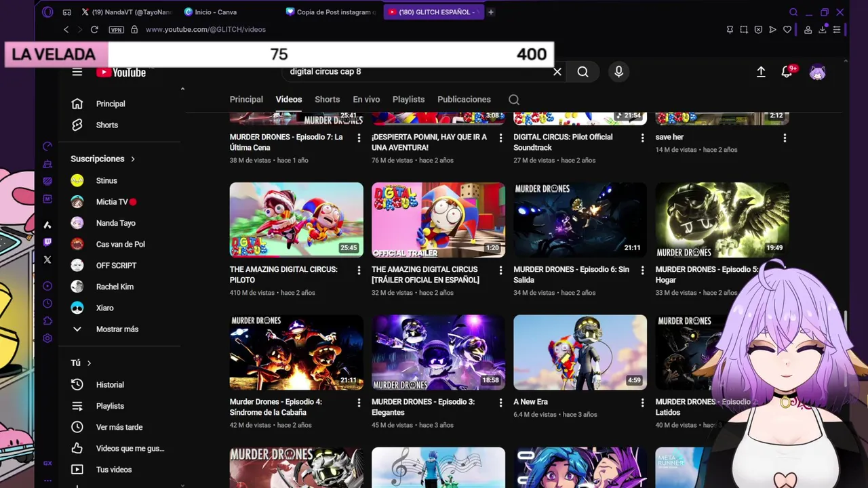The width and height of the screenshot is (868, 488).
Task: Open the GX Cleaner broom icon in sidebar
Action: tap(47, 164)
